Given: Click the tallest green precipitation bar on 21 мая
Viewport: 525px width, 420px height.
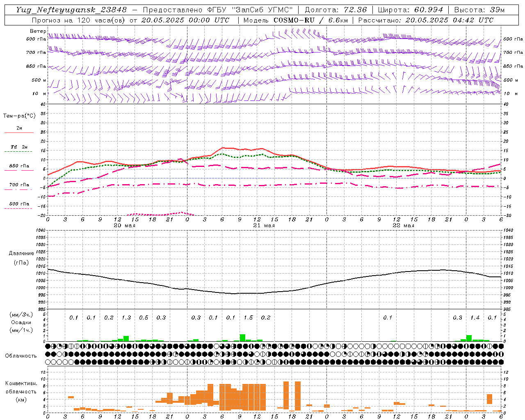Looking at the screenshot, I should (242, 338).
